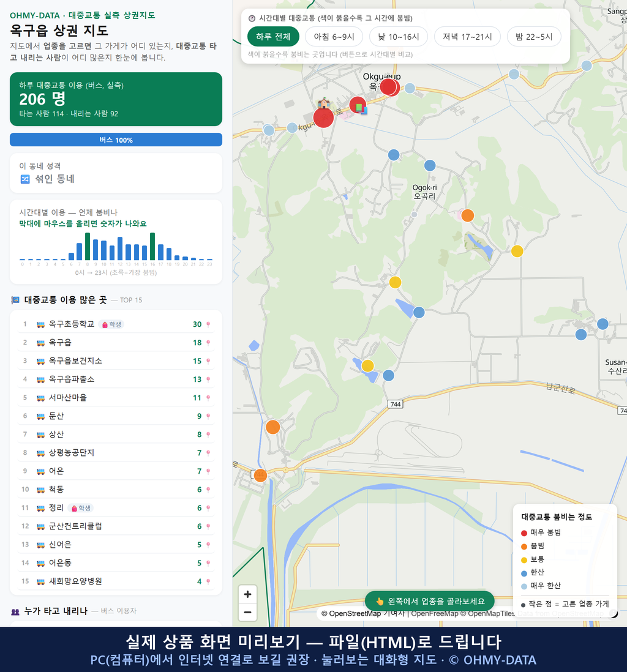This screenshot has width=627, height=672.
Task: Click the 학생 badge on the 정리 row
Action: (x=81, y=509)
